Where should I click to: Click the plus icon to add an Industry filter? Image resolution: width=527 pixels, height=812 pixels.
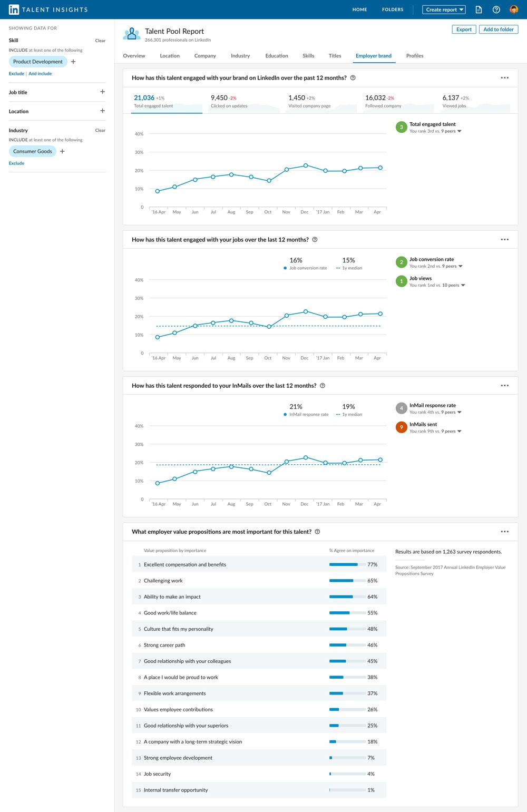click(63, 151)
